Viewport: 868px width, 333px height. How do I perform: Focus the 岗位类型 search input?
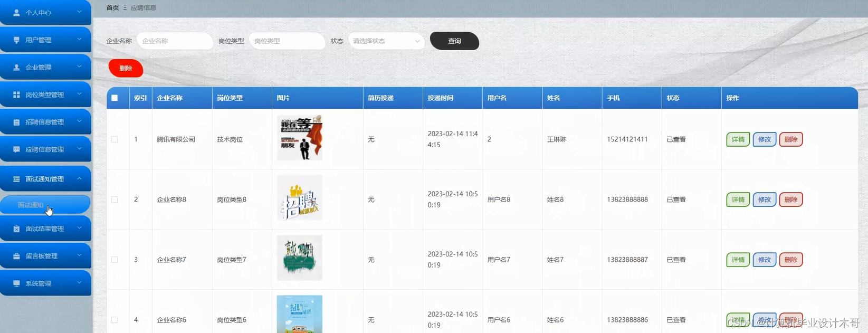click(287, 41)
